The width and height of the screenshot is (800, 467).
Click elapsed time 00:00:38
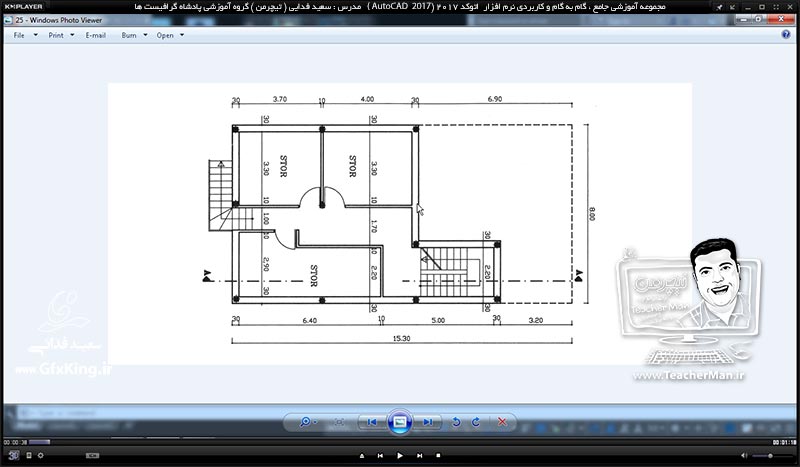tap(15, 443)
